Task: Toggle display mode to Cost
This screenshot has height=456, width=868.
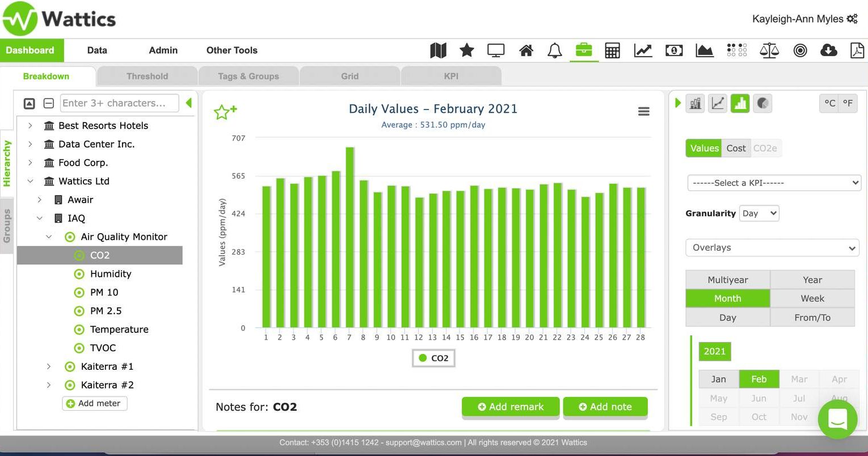Action: click(736, 148)
